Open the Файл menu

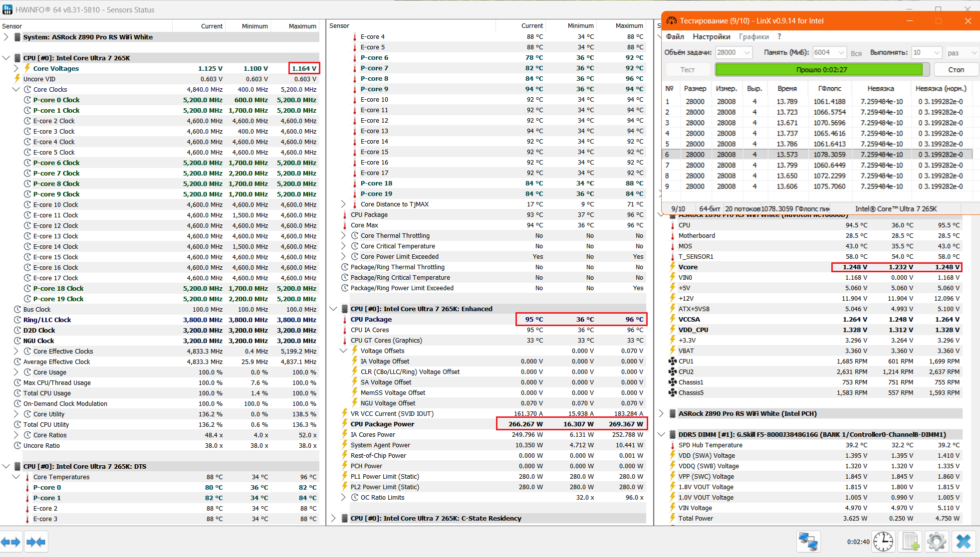pyautogui.click(x=675, y=36)
